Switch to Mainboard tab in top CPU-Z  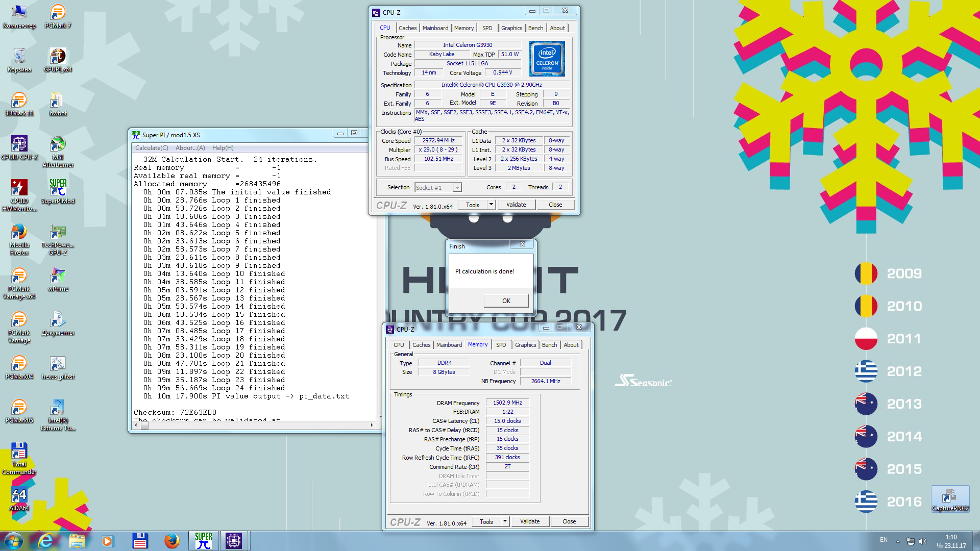(435, 28)
